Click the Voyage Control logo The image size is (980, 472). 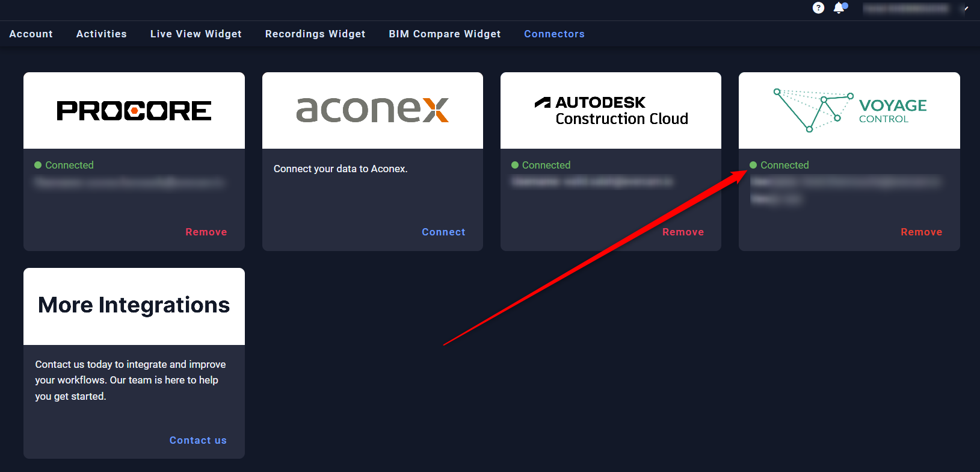[x=849, y=110]
